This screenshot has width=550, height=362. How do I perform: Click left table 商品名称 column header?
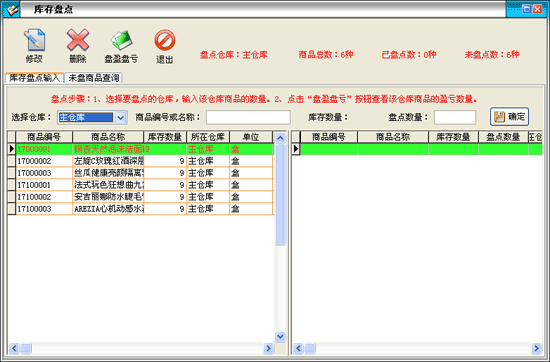click(x=108, y=137)
